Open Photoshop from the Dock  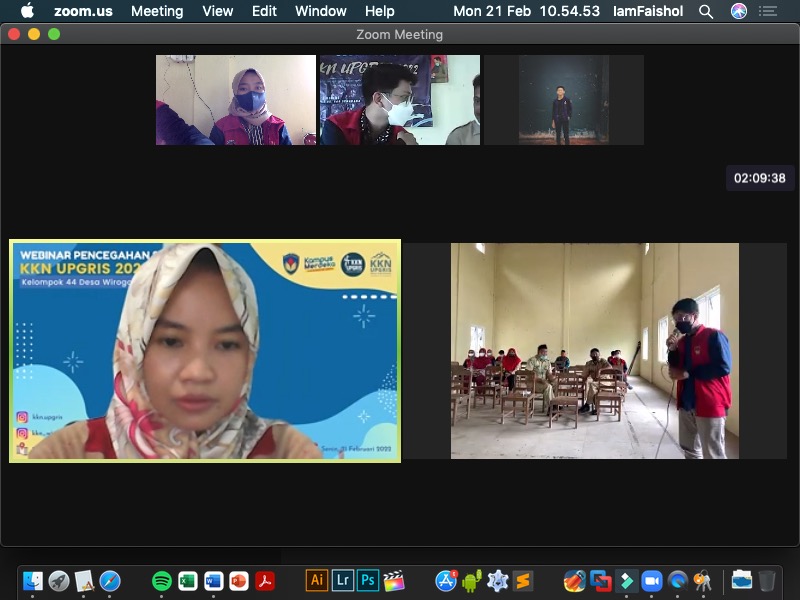point(368,578)
